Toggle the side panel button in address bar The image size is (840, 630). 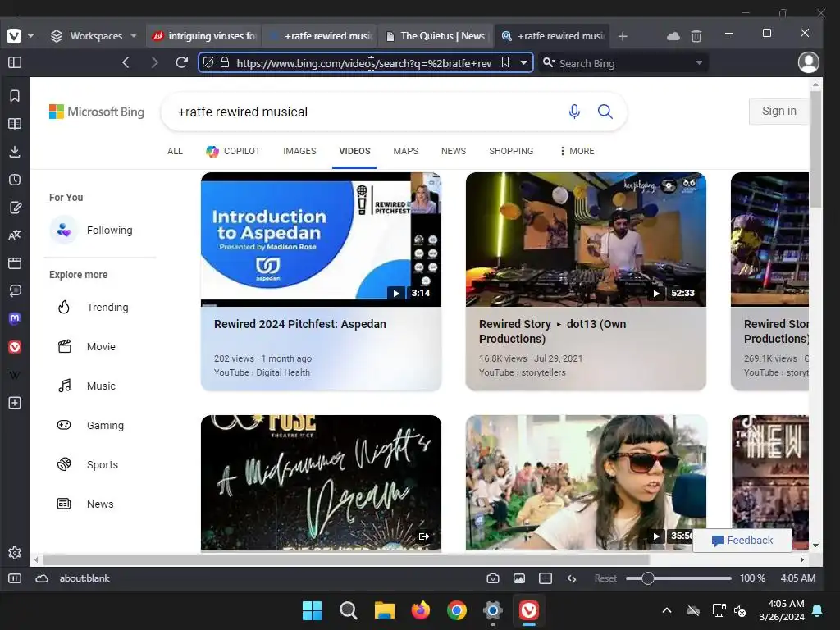(15, 62)
